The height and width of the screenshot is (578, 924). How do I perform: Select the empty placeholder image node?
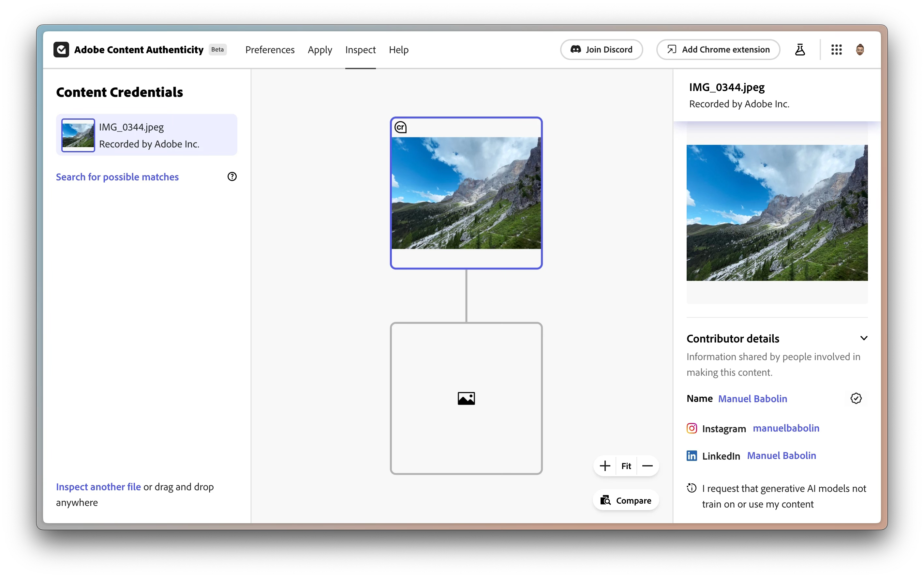(466, 398)
